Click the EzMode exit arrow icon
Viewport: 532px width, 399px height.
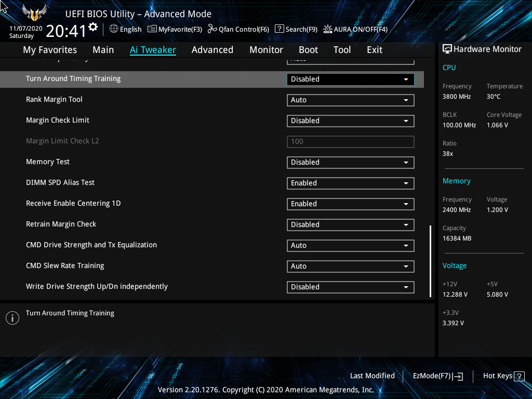click(x=458, y=376)
